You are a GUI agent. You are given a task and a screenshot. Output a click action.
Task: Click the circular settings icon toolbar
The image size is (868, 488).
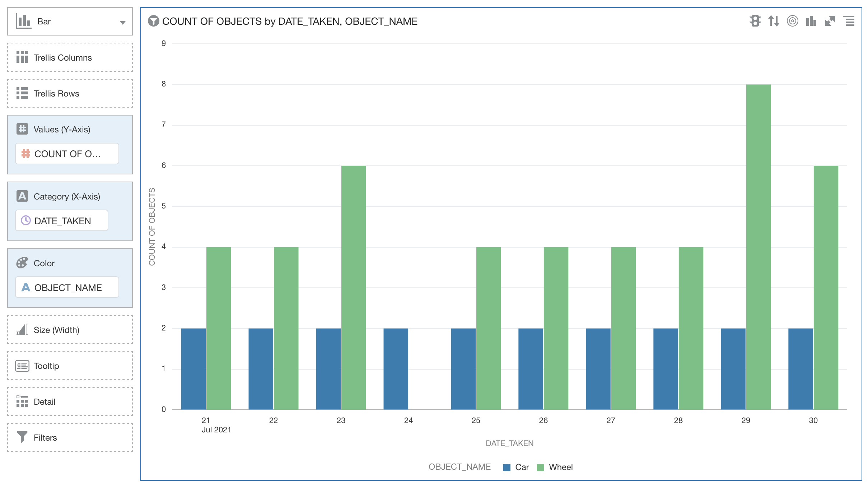(x=792, y=21)
